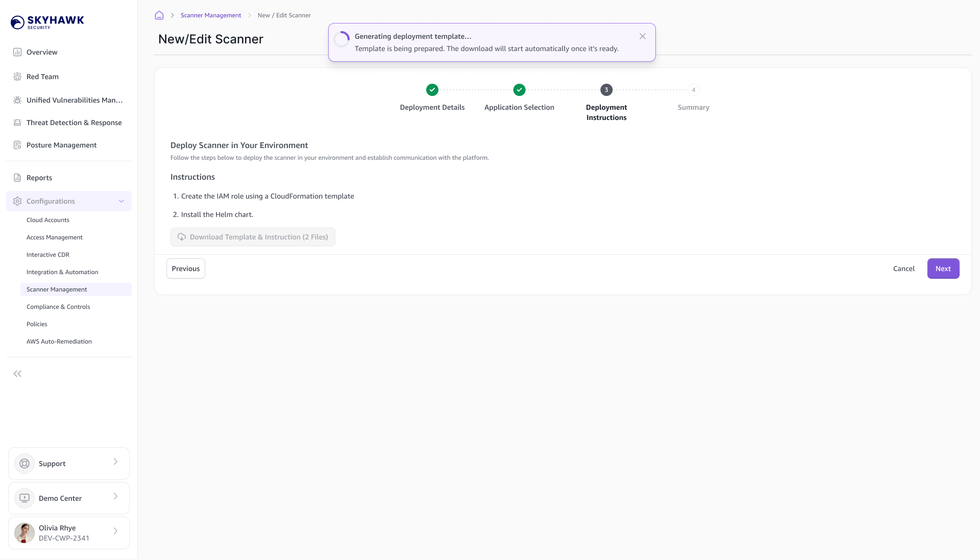Follow the Scanner Management breadcrumb link

(211, 15)
